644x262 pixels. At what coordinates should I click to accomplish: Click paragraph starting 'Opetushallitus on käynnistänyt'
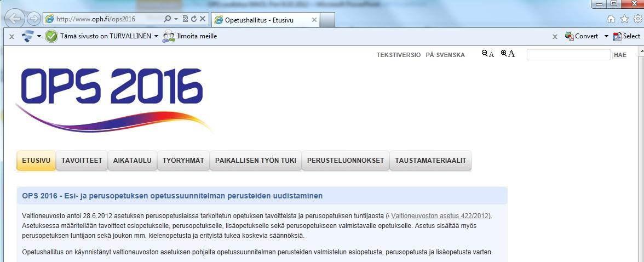tap(257, 252)
